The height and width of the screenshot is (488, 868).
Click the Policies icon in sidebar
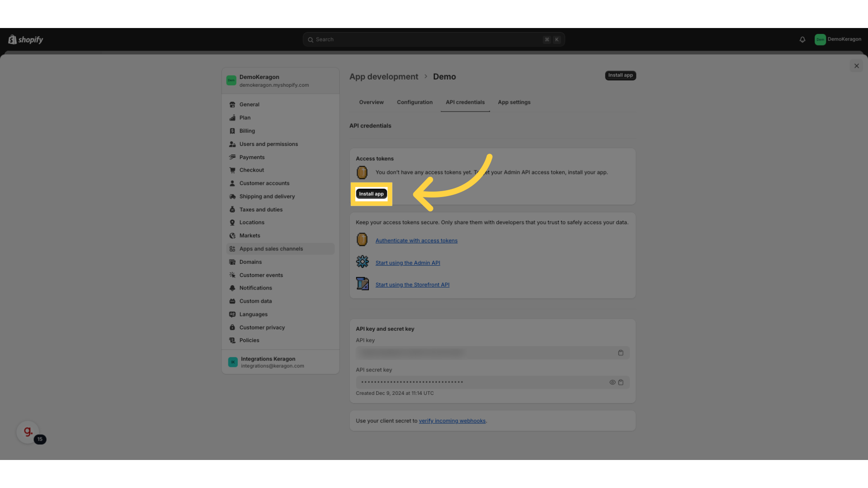click(x=232, y=341)
